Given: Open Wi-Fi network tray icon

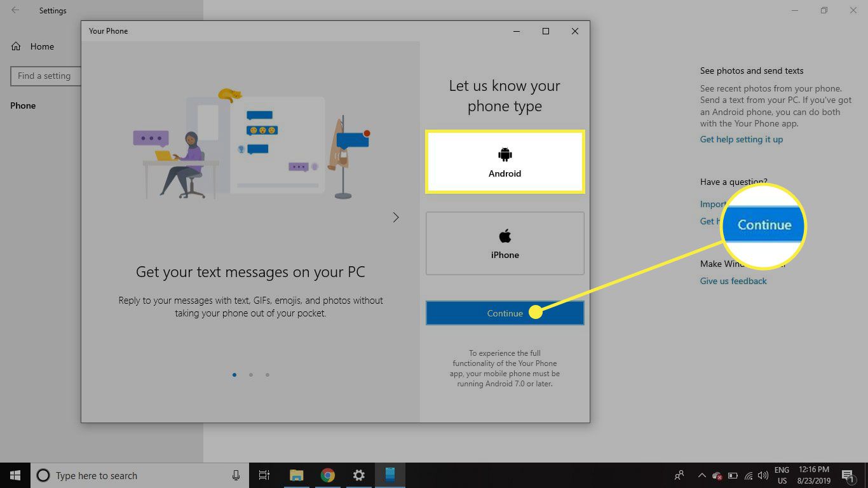Looking at the screenshot, I should 749,475.
